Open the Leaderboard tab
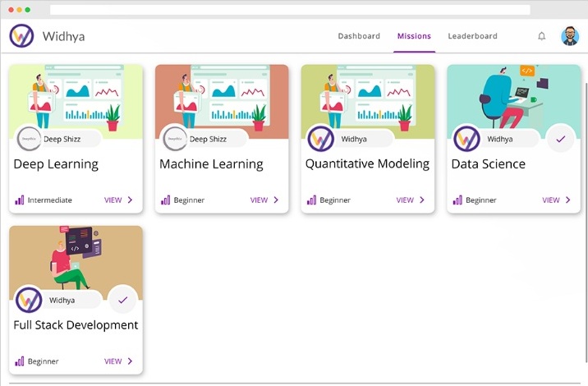Screen dimensions: 588x386 click(x=472, y=36)
